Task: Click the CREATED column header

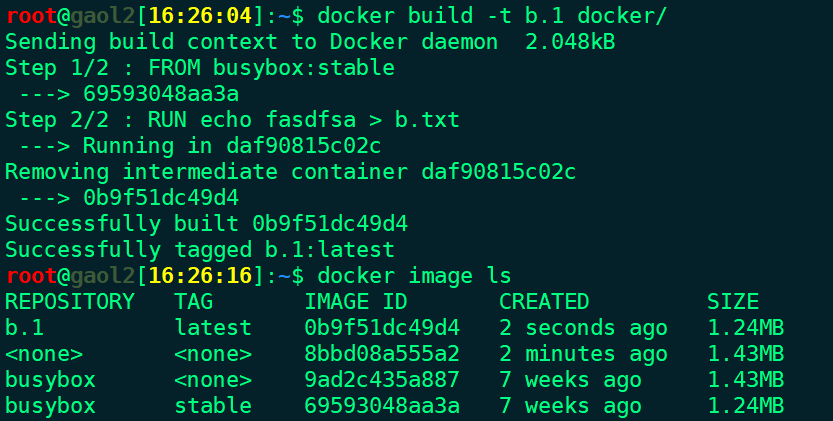Action: [x=544, y=302]
